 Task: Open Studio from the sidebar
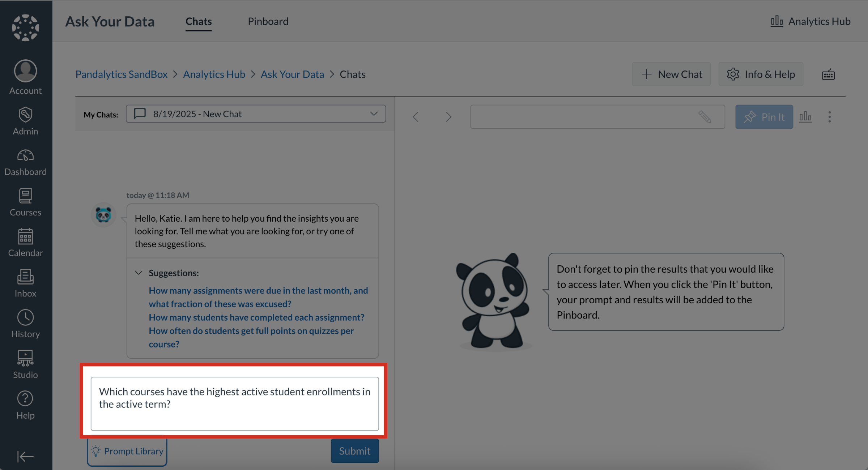click(x=25, y=364)
